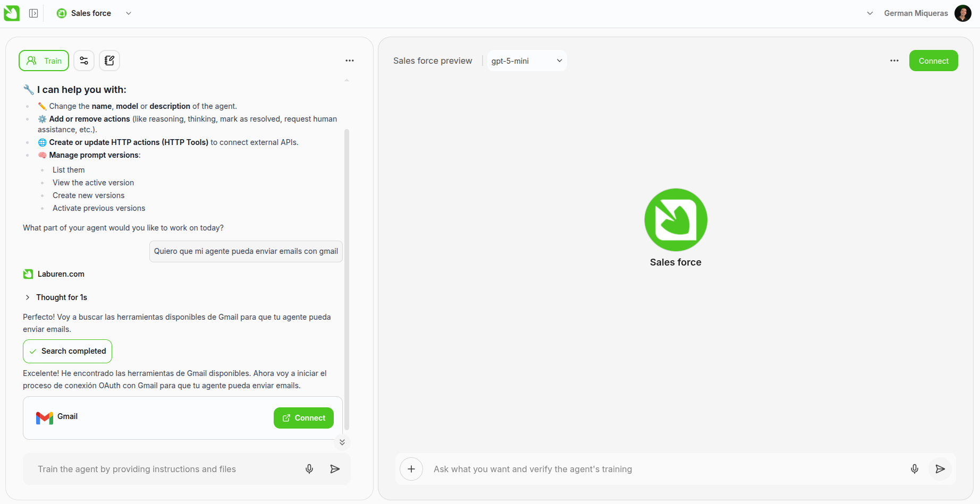This screenshot has height=504, width=980.
Task: Connect the Gmail integration
Action: pos(303,418)
